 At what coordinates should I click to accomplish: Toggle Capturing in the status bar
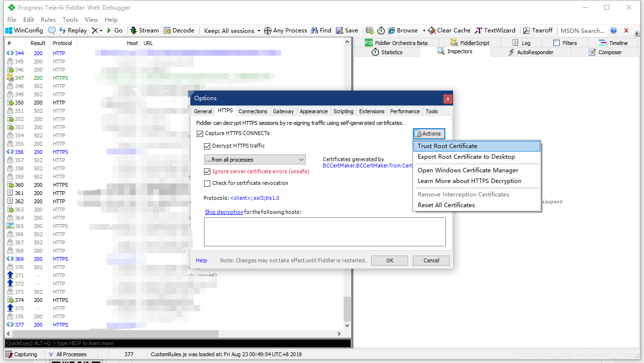click(x=21, y=354)
